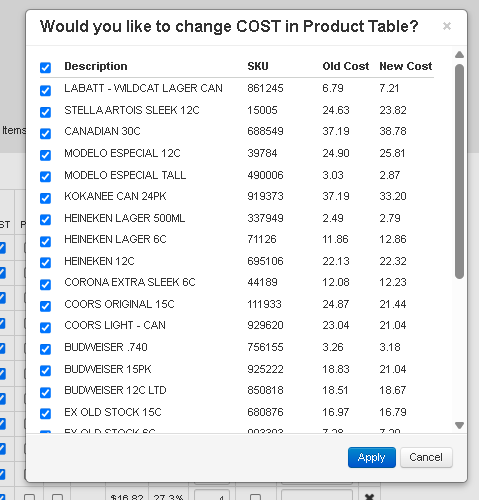
Task: Click new cost 12.86 for HEINEKEN LAGER 6C
Action: (393, 239)
